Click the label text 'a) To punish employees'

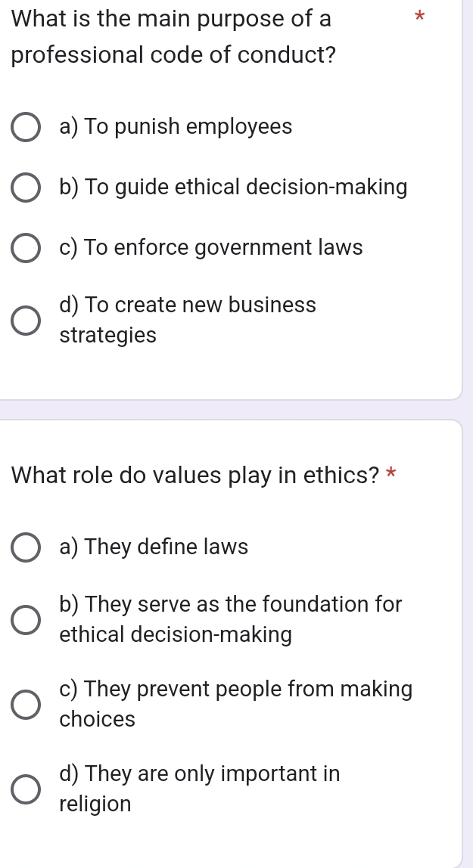(176, 127)
